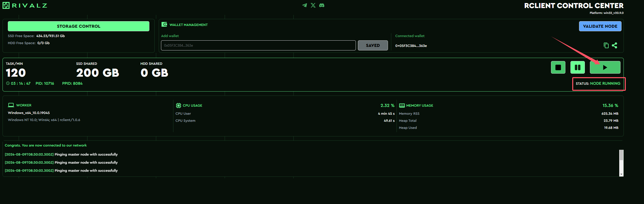644x204 pixels.
Task: Share the connected wallet
Action: pos(614,45)
